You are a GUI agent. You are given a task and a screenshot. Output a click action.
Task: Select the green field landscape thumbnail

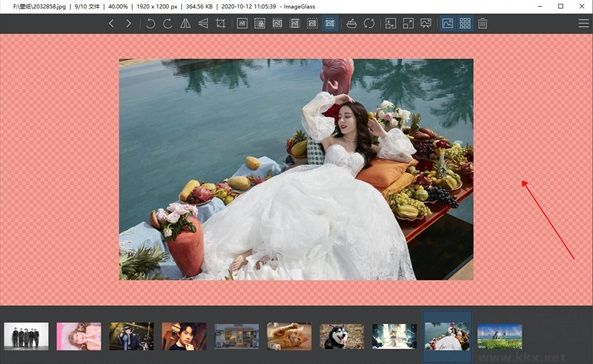click(x=500, y=336)
